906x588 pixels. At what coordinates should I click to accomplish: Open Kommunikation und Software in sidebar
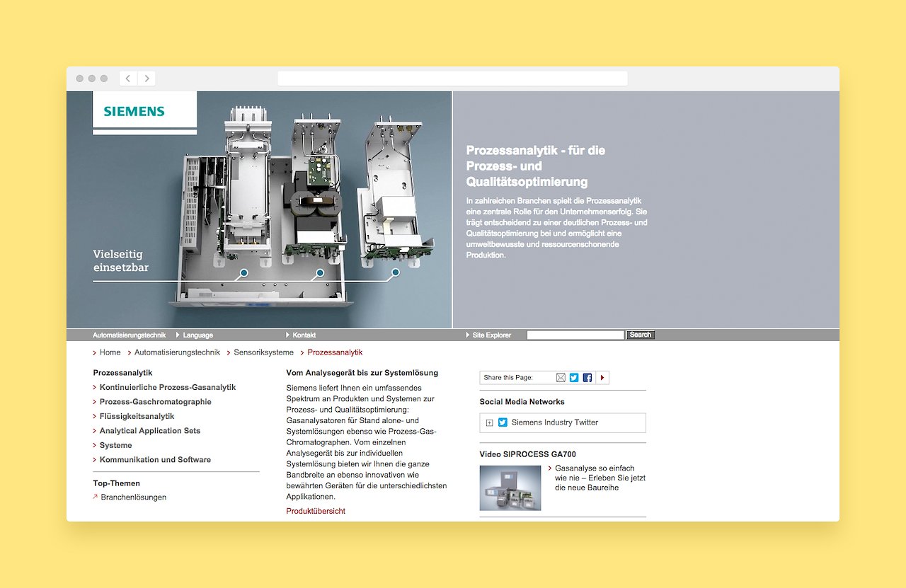pos(155,460)
